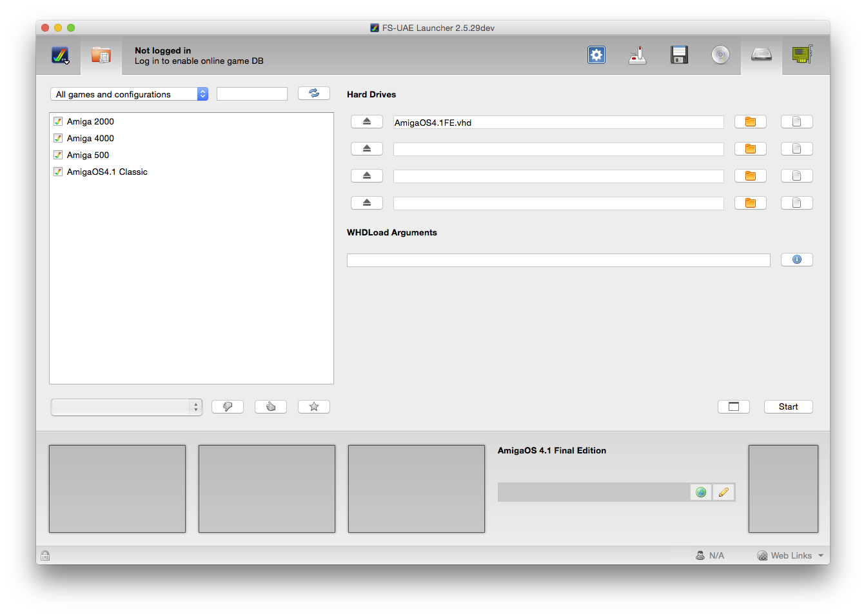Browse folder for AmigaOS4.1FE.vhd drive
The image size is (866, 616).
[751, 122]
